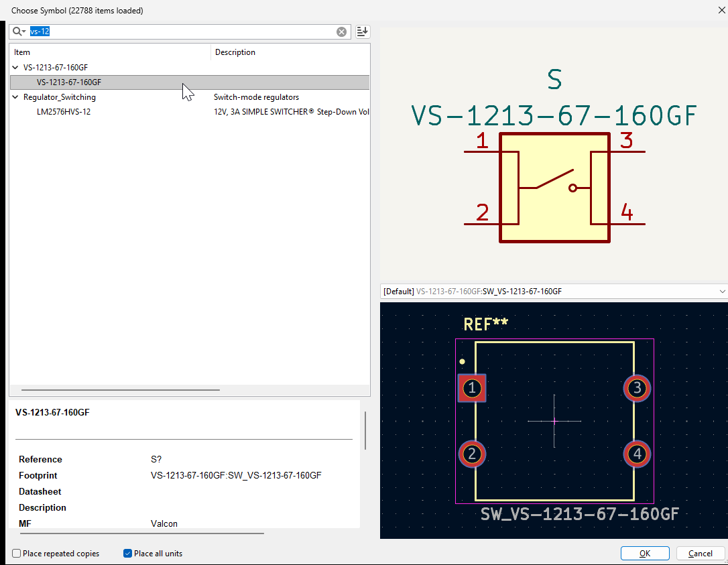The image size is (728, 565).
Task: Select the VS-1213-67-160GF symbol row
Action: coord(190,82)
